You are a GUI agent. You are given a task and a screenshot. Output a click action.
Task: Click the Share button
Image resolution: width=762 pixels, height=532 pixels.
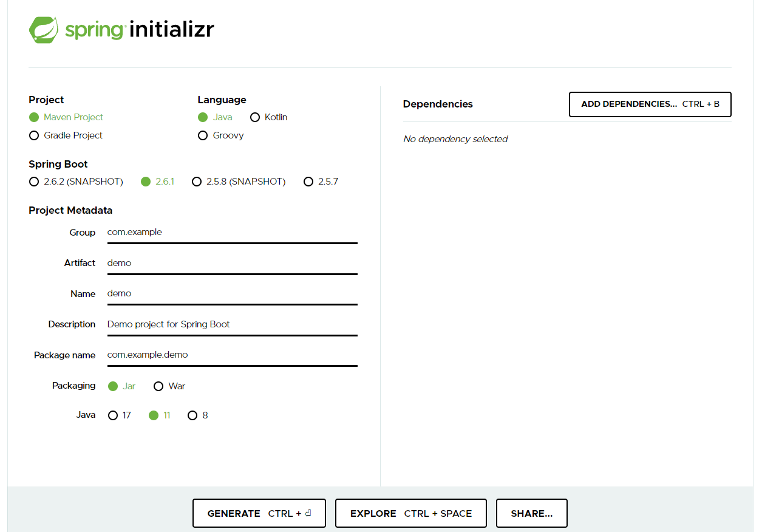532,513
